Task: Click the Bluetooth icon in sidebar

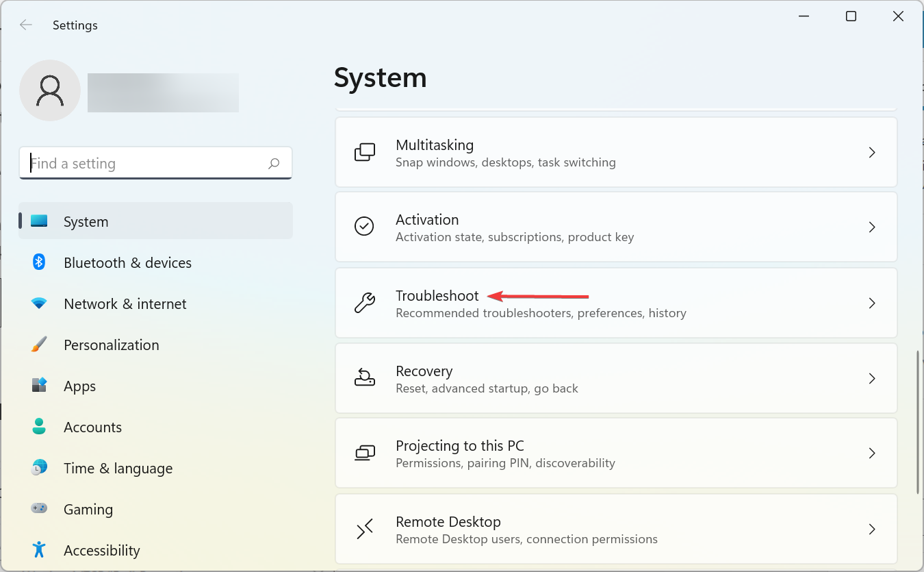Action: tap(39, 262)
